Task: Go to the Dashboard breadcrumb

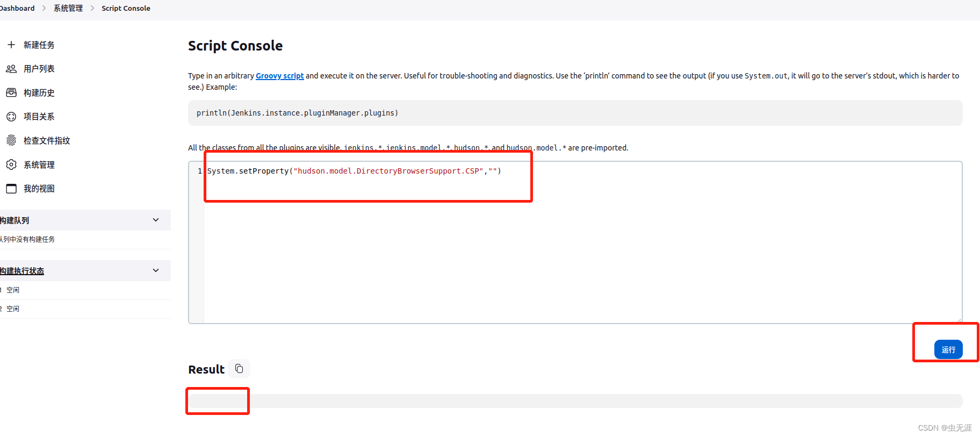Action: click(17, 8)
